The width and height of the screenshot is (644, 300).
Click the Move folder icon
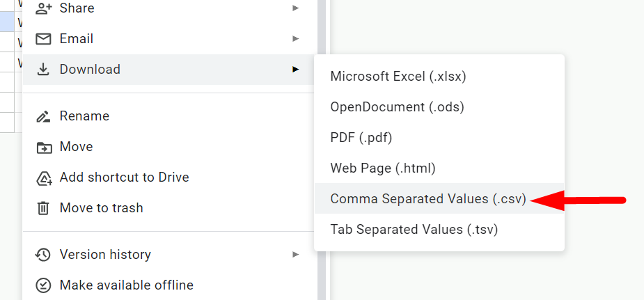(x=43, y=147)
